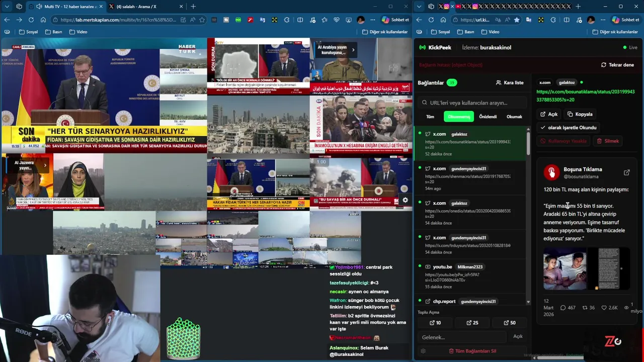644x362 pixels.
Task: Select the Multi TV browser tab
Action: [x=65, y=7]
